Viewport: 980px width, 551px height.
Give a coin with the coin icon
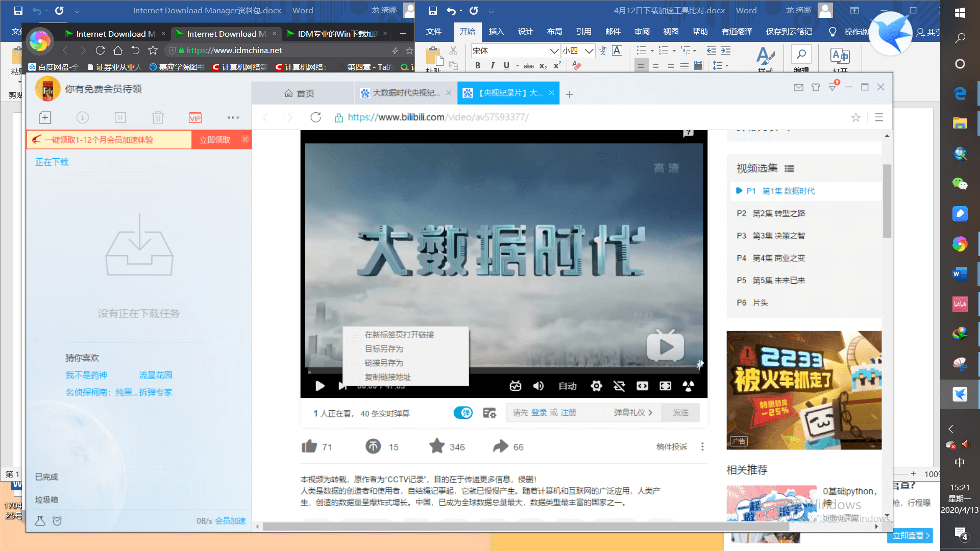tap(373, 446)
